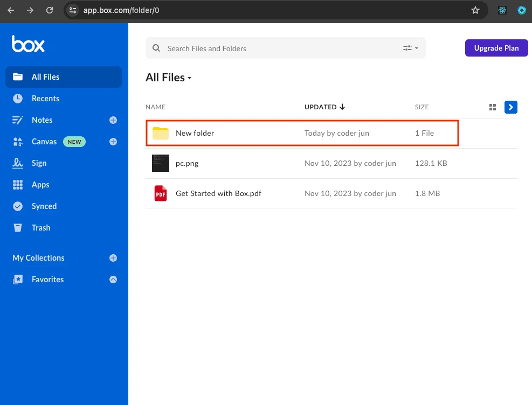Click Upgrade Plan button

496,48
